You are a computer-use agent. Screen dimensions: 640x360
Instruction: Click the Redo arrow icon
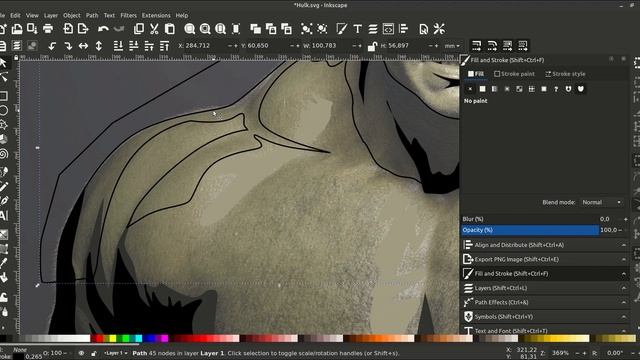point(119,29)
